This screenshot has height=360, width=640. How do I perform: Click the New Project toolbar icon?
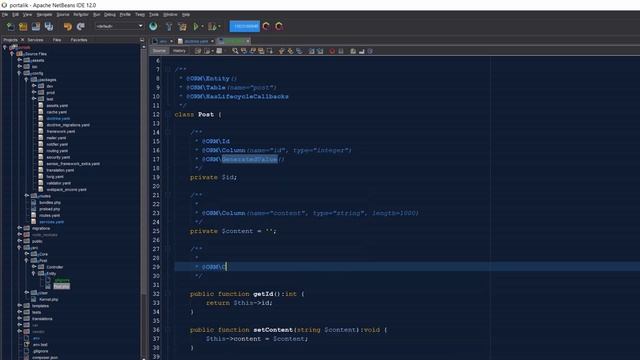23,27
